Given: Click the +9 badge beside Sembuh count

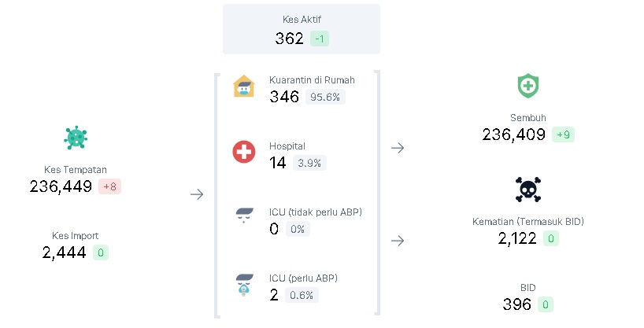Looking at the screenshot, I should (563, 135).
